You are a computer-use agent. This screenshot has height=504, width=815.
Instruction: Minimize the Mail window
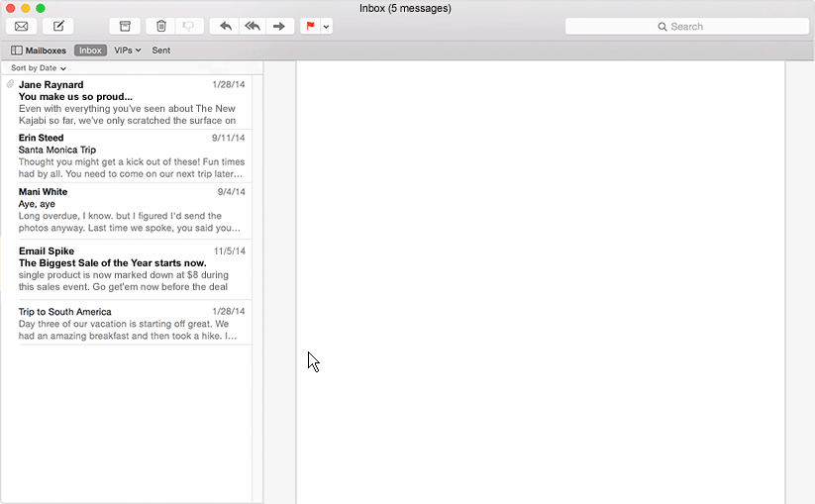[x=25, y=8]
